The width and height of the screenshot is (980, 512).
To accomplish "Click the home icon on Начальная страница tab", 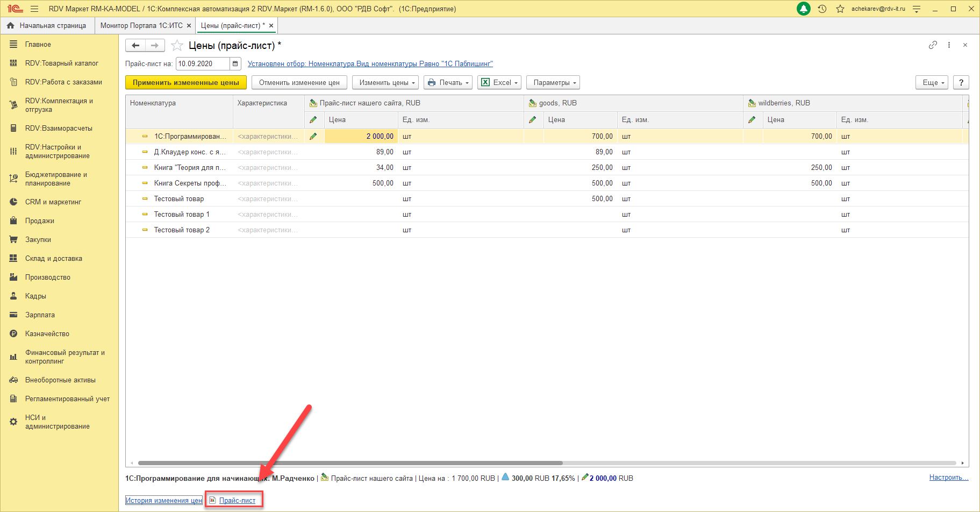I will click(10, 26).
